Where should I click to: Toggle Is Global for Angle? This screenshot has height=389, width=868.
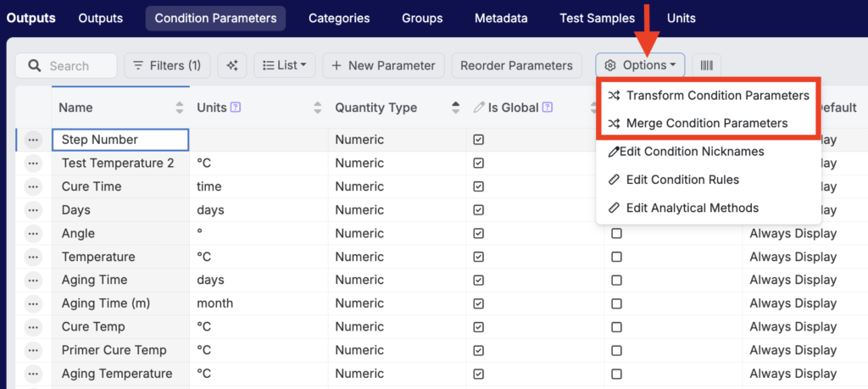478,234
